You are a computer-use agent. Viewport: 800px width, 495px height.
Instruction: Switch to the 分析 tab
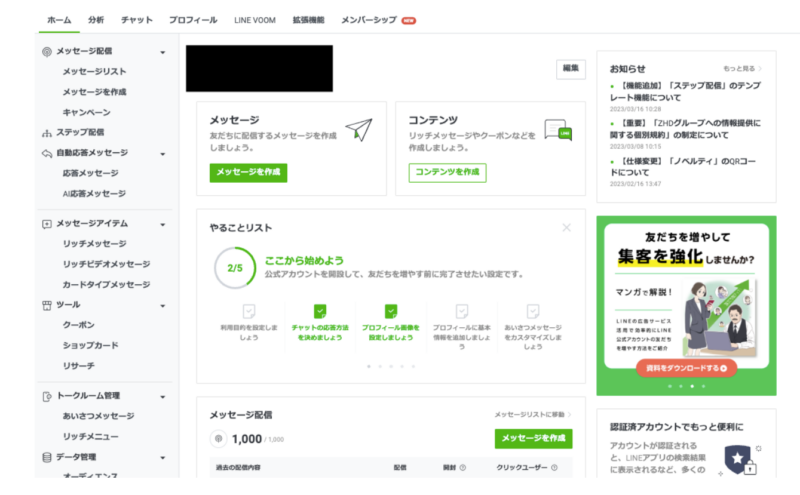coord(96,20)
